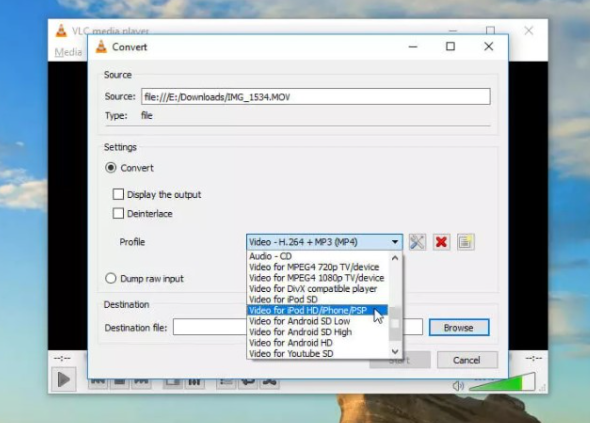The image size is (590, 423).
Task: Open the edit selected profile wrench icon
Action: (x=417, y=242)
